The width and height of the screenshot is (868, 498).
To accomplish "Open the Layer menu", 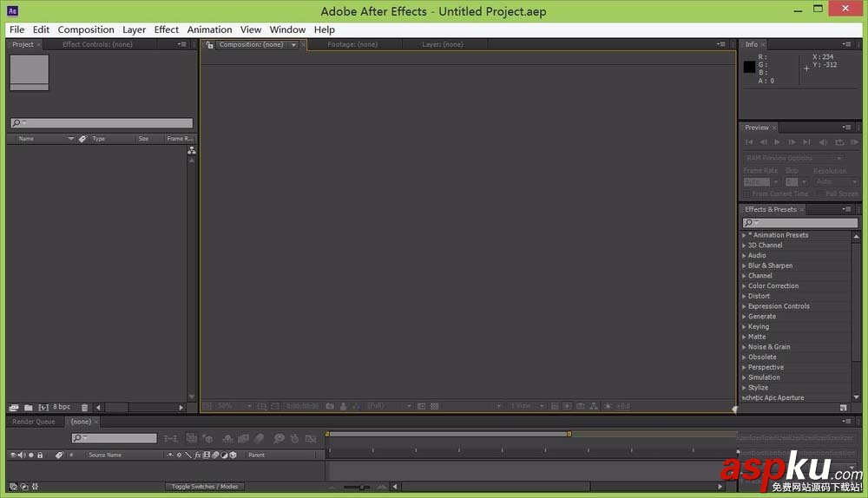I will tap(134, 29).
